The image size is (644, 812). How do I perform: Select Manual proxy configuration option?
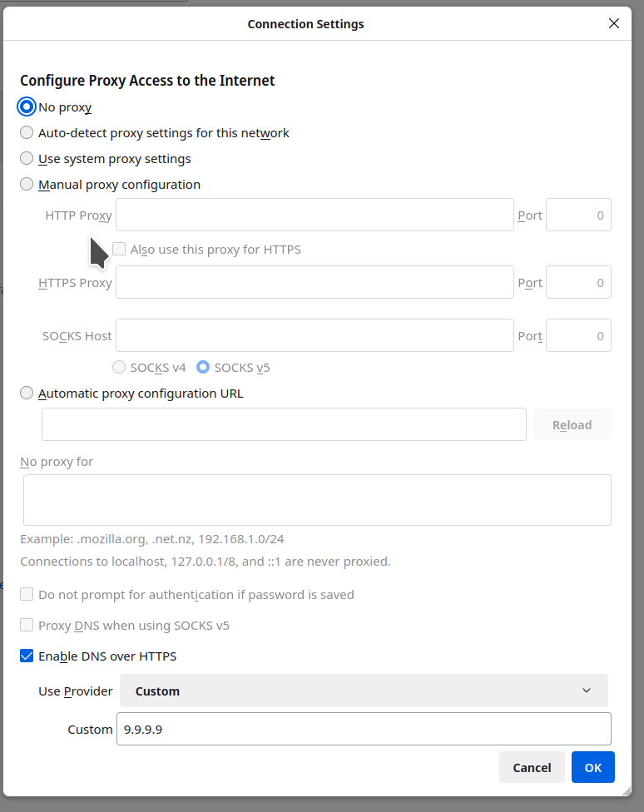point(27,184)
